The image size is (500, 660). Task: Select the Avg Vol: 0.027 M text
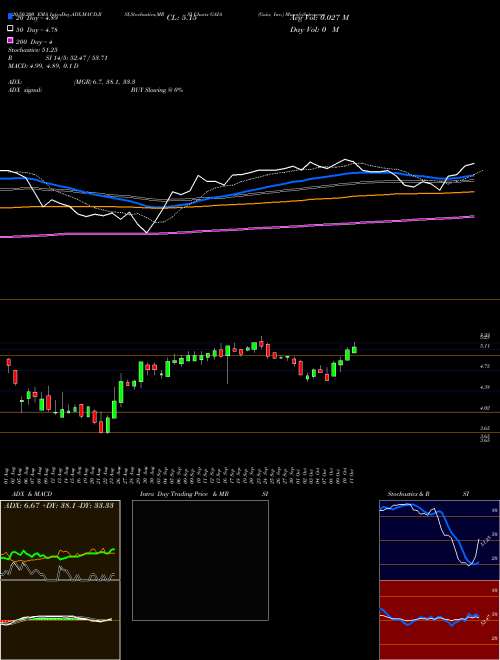point(319,18)
